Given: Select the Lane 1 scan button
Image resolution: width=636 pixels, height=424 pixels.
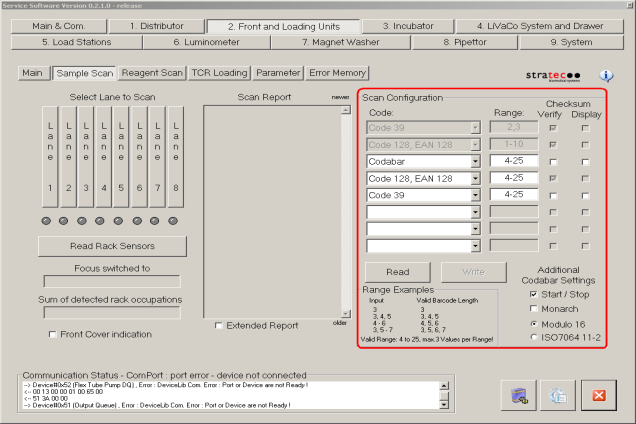Looking at the screenshot, I should coord(50,158).
